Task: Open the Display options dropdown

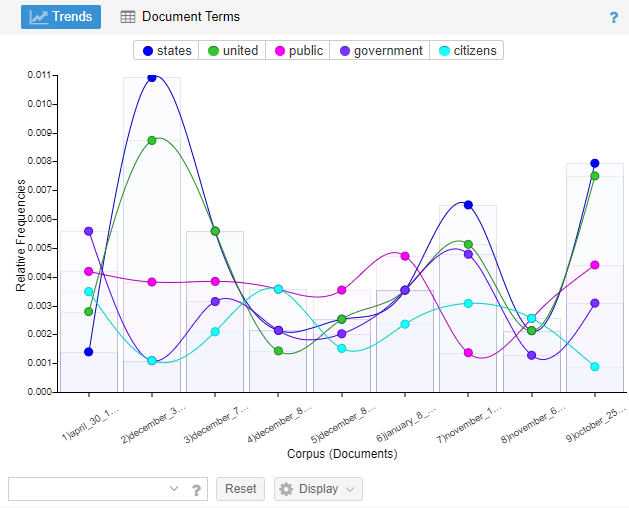Action: pos(318,489)
